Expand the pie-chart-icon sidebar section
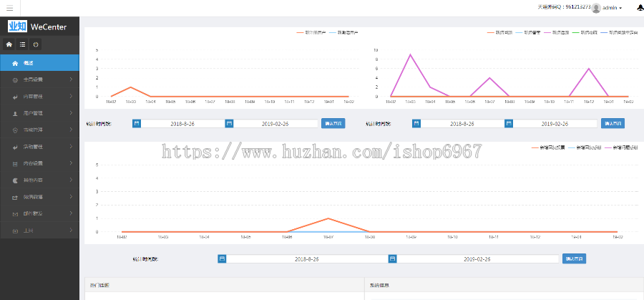This screenshot has height=300, width=644. point(39,180)
